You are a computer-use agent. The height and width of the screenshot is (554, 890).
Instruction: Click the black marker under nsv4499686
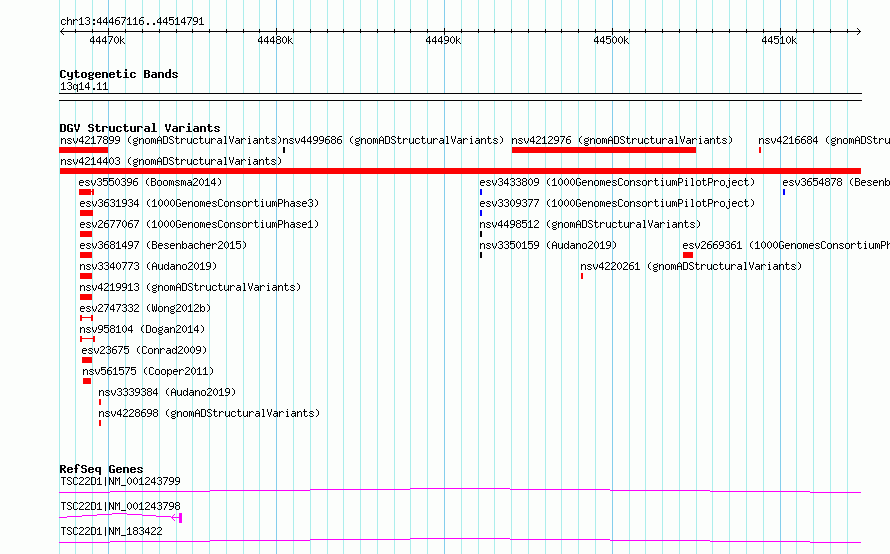coord(284,150)
